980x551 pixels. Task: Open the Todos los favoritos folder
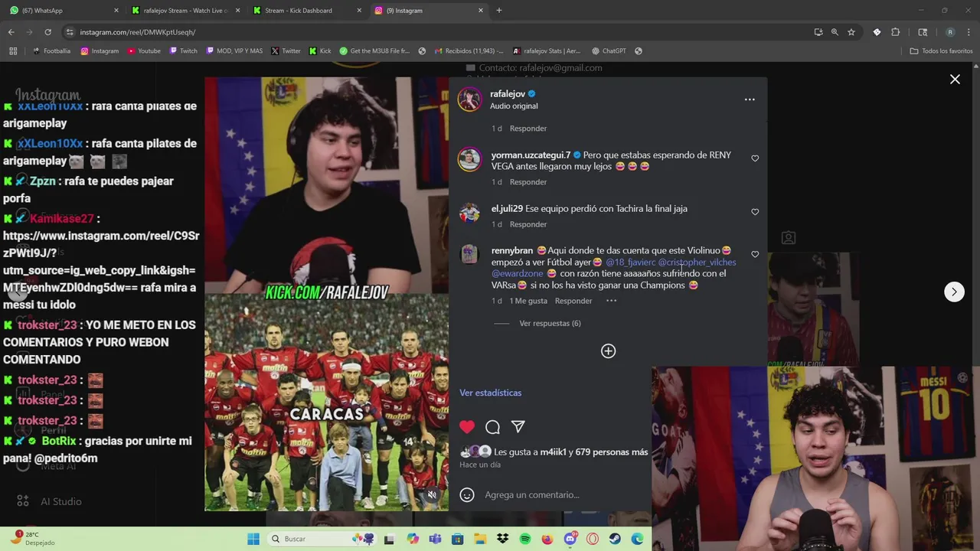click(x=941, y=51)
